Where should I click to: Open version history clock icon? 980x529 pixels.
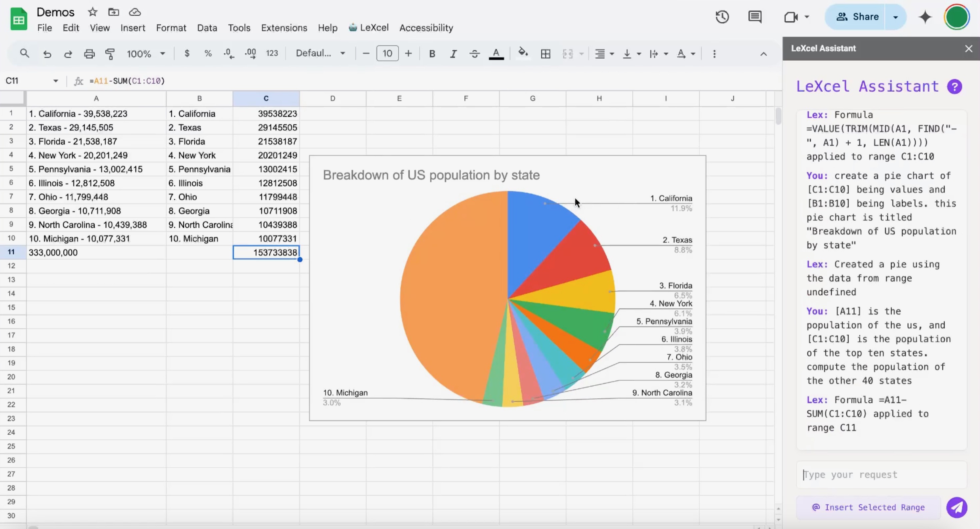(x=722, y=17)
